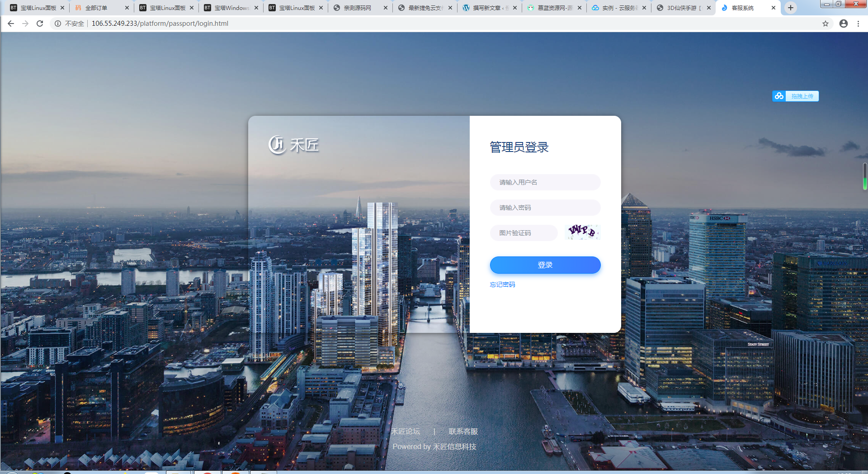
Task: Click the 禾匠 logo on the login card
Action: (x=294, y=145)
